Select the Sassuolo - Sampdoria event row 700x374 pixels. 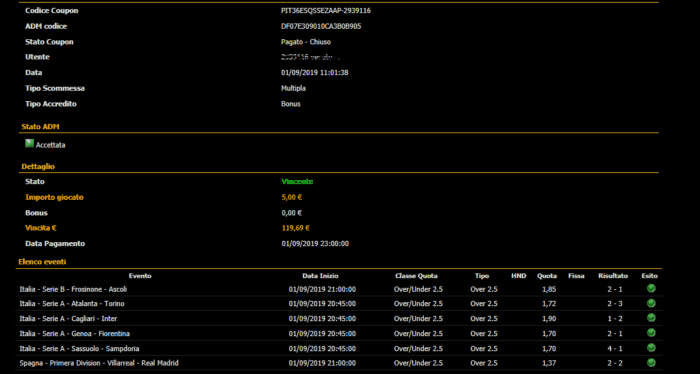[339, 348]
